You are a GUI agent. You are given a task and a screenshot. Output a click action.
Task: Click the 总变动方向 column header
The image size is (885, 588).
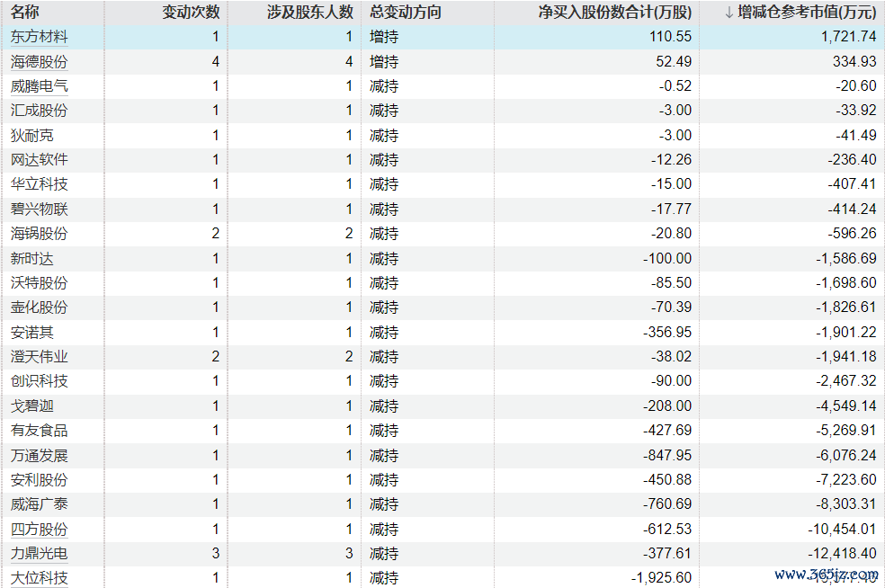pyautogui.click(x=406, y=13)
